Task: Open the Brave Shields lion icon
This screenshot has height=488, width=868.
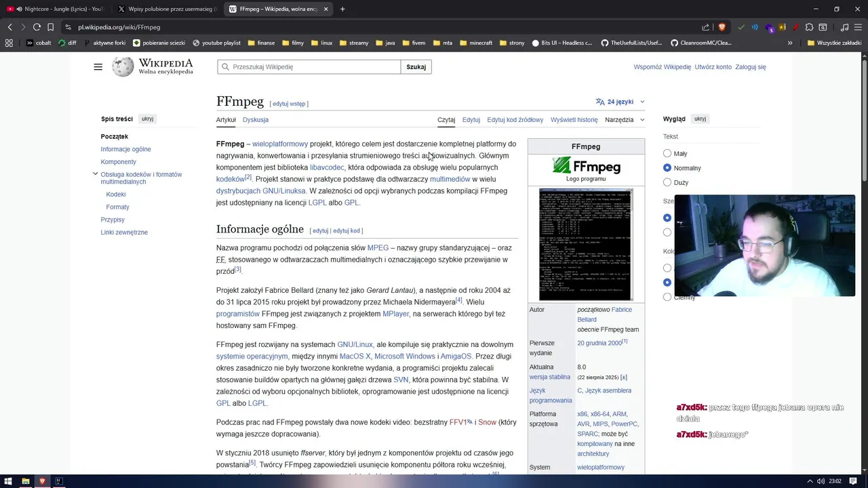Action: 722,27
